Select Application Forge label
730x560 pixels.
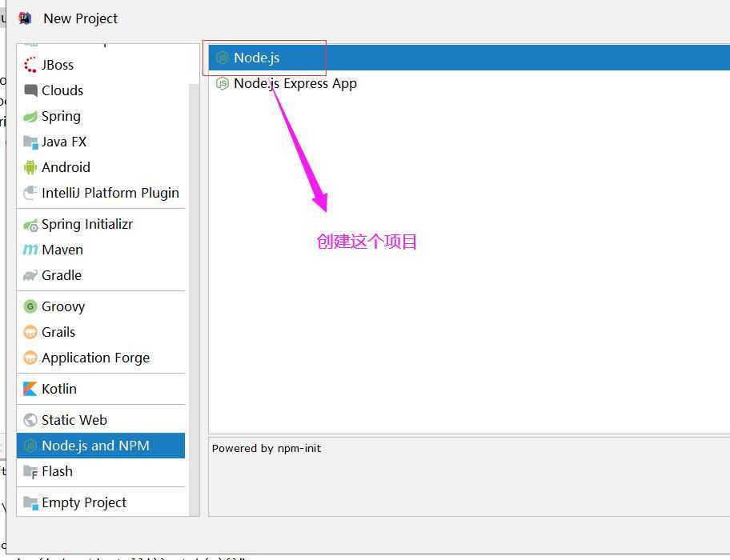(95, 358)
